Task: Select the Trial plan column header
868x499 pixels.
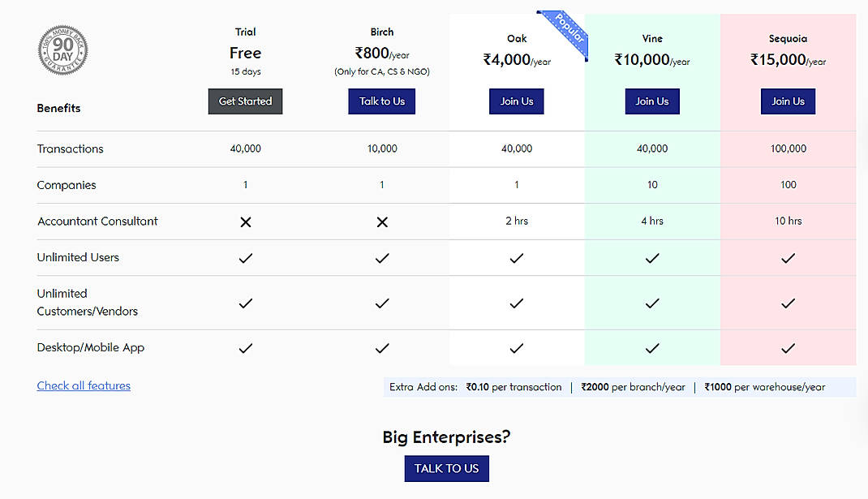Action: click(x=245, y=32)
